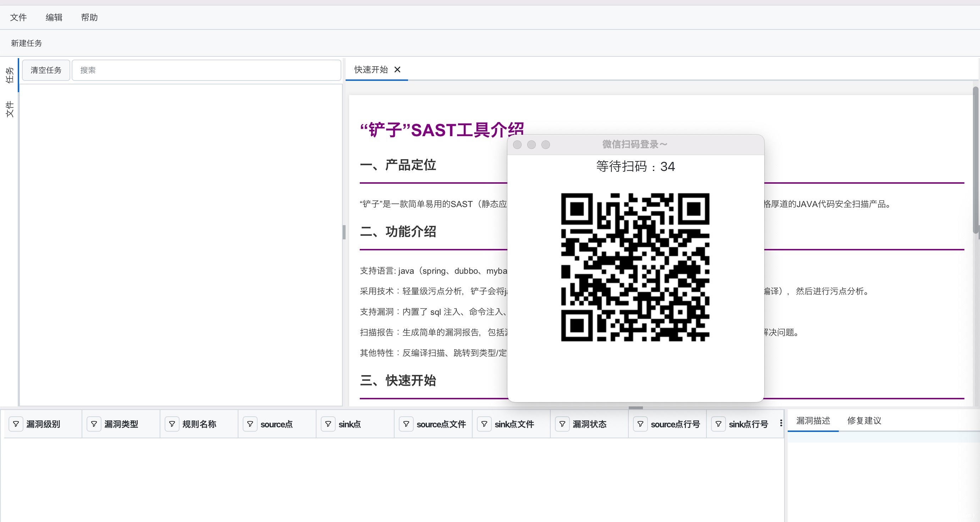The width and height of the screenshot is (980, 522).
Task: Open the 帮助 menu
Action: pyautogui.click(x=89, y=17)
